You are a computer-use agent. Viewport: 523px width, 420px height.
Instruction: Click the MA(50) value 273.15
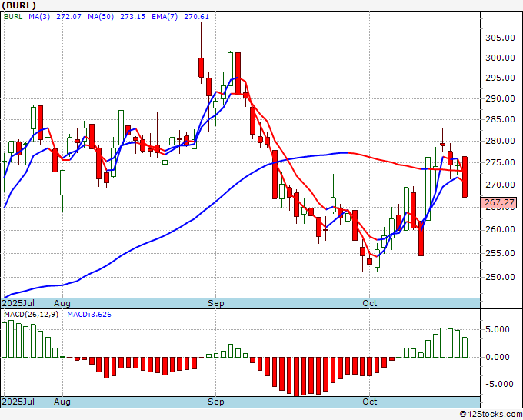132,17
